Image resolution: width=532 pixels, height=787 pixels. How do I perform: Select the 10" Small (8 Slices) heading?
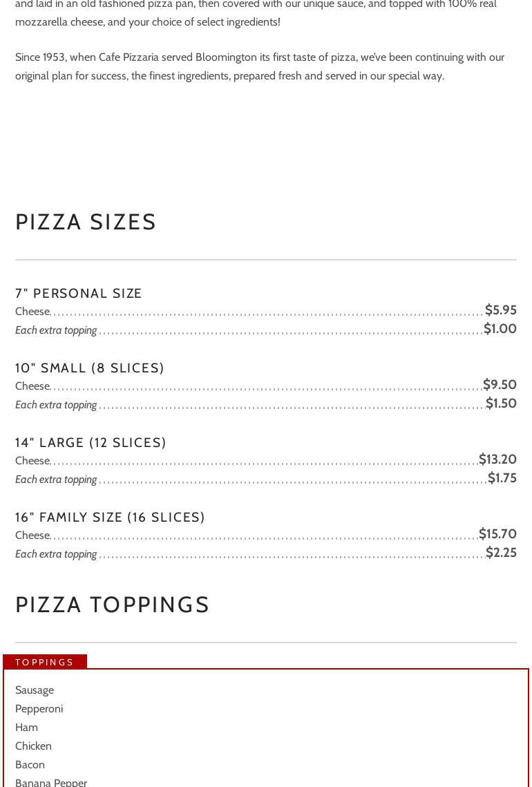pyautogui.click(x=90, y=368)
